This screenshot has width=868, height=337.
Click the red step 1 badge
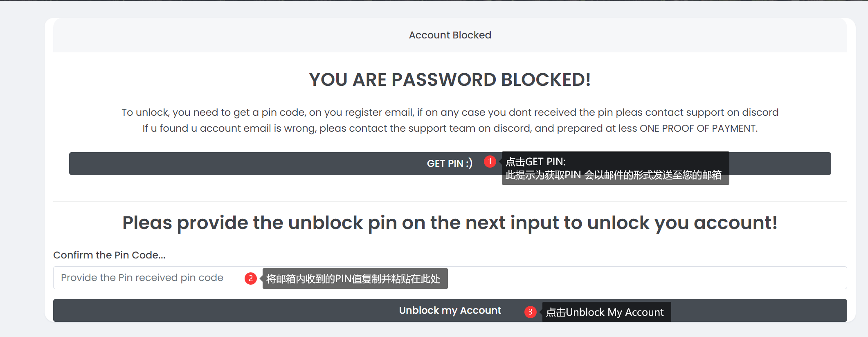coord(490,162)
